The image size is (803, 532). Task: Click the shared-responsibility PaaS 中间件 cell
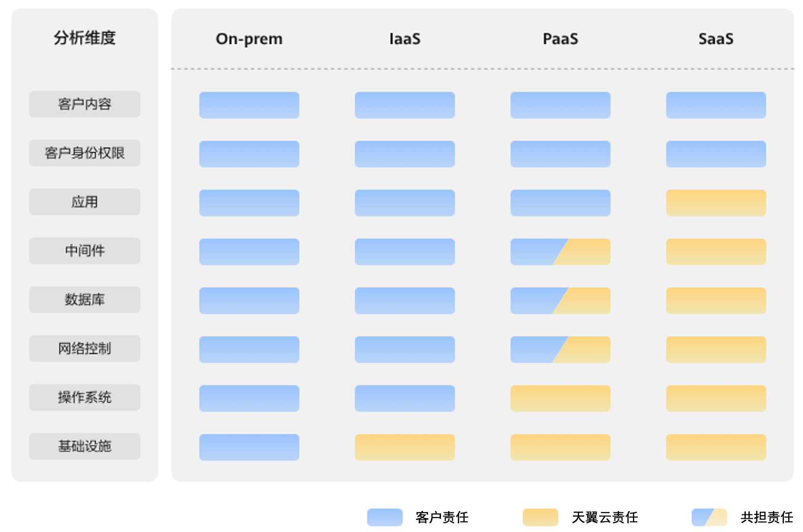pyautogui.click(x=561, y=252)
